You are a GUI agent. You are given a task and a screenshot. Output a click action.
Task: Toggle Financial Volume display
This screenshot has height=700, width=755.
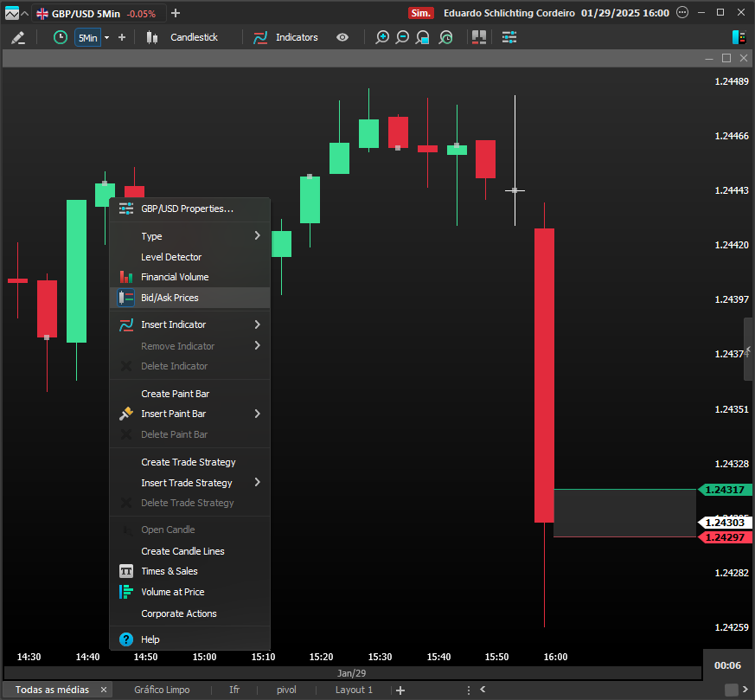175,277
